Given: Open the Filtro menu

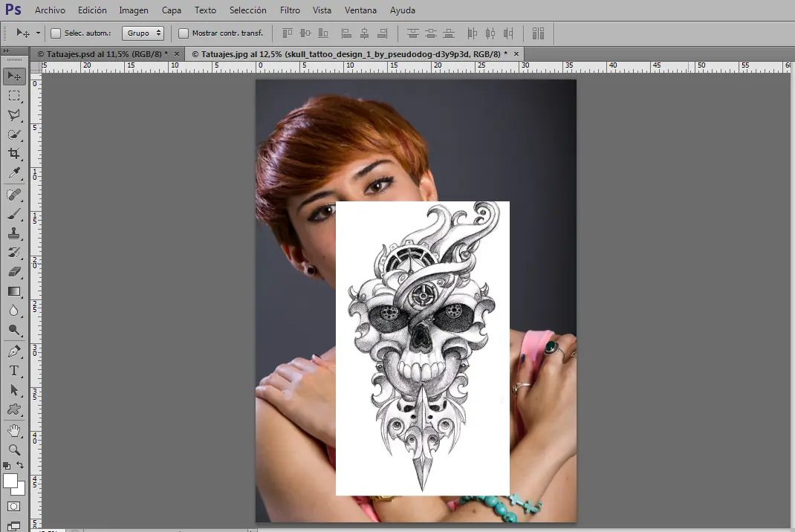Looking at the screenshot, I should tap(290, 10).
